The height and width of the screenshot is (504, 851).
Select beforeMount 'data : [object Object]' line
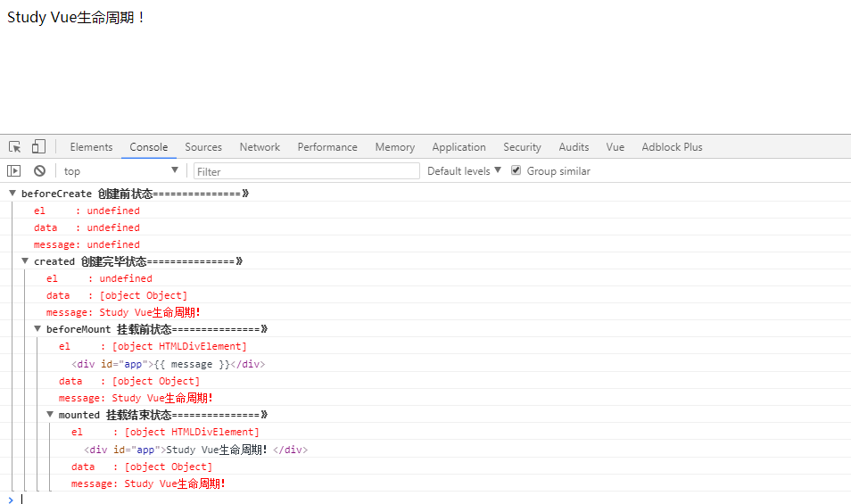[129, 381]
